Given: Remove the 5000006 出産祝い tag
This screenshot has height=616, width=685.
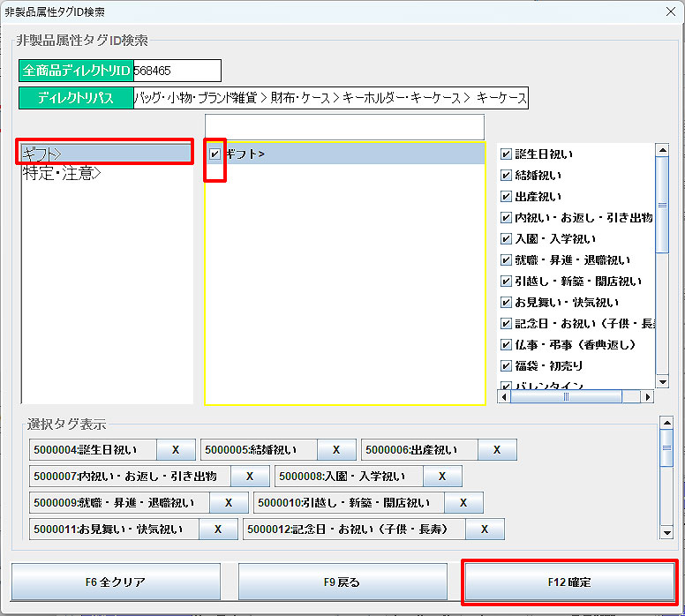Looking at the screenshot, I should [x=497, y=450].
